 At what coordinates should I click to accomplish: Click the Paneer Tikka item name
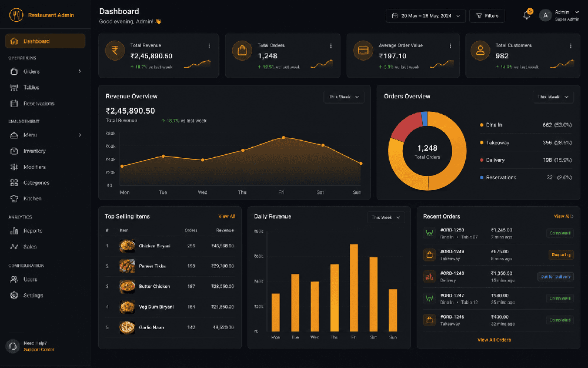point(152,266)
